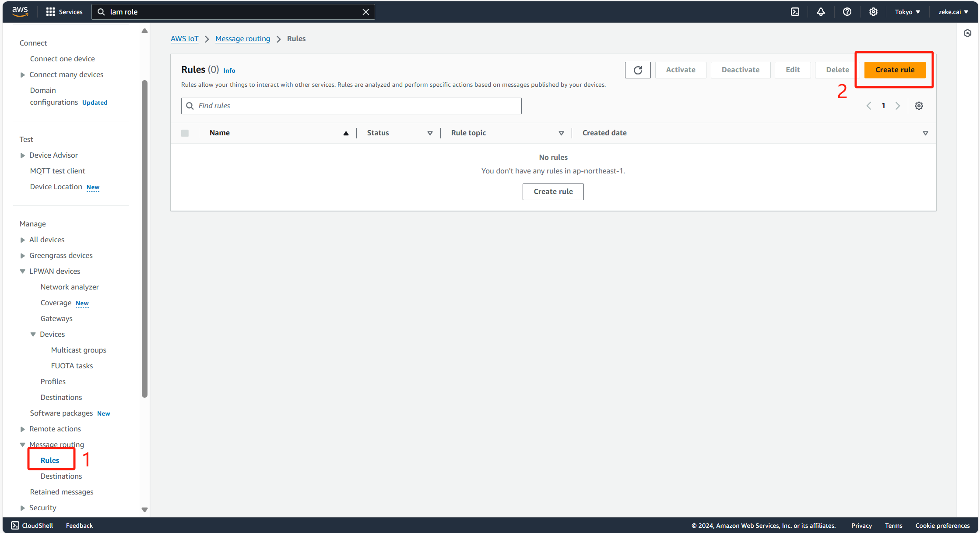Click the Activate button
The image size is (980, 533).
680,70
